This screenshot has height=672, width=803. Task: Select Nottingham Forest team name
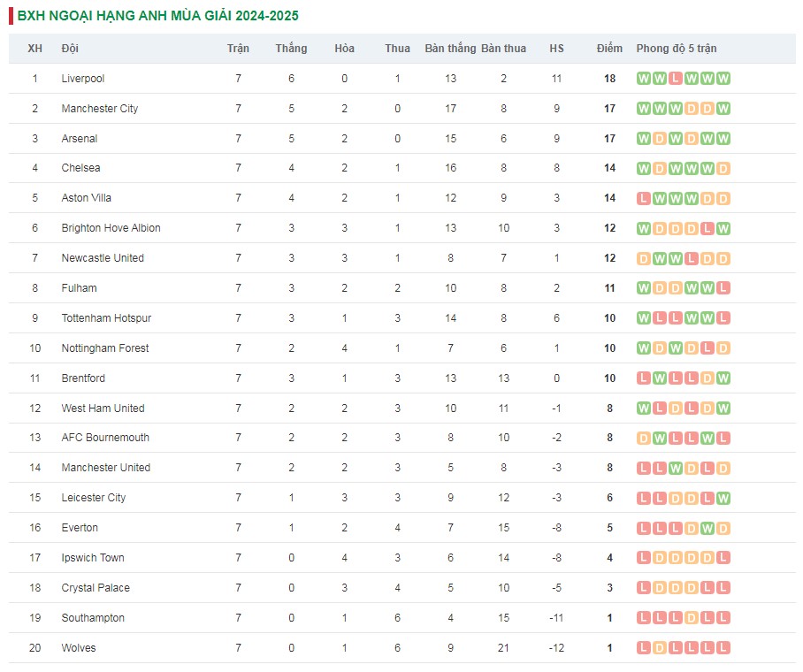[x=105, y=348]
